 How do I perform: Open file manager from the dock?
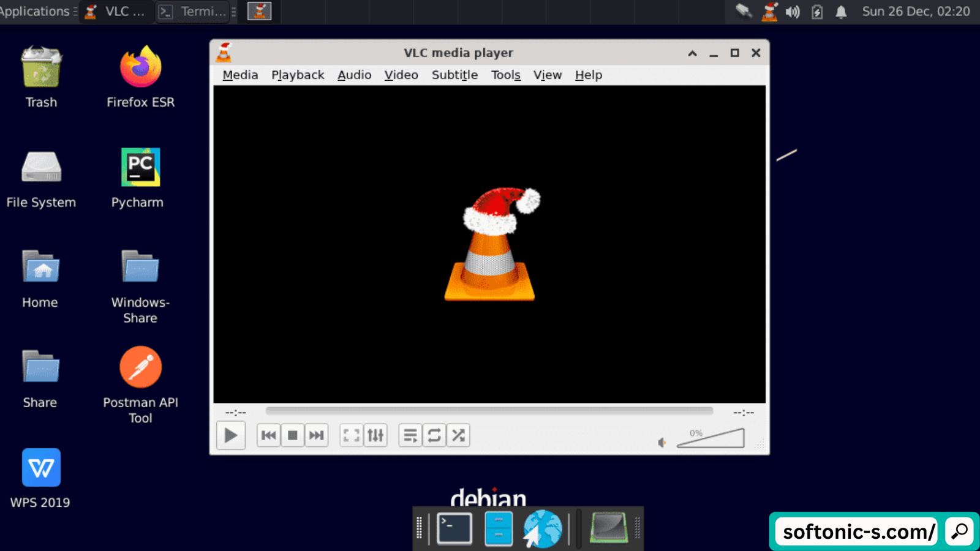[499, 528]
